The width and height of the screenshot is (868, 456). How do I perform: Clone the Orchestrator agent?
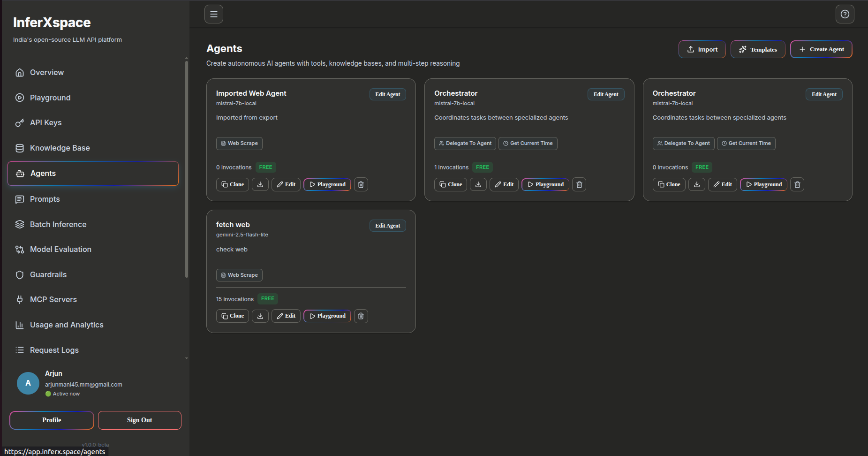(x=450, y=184)
